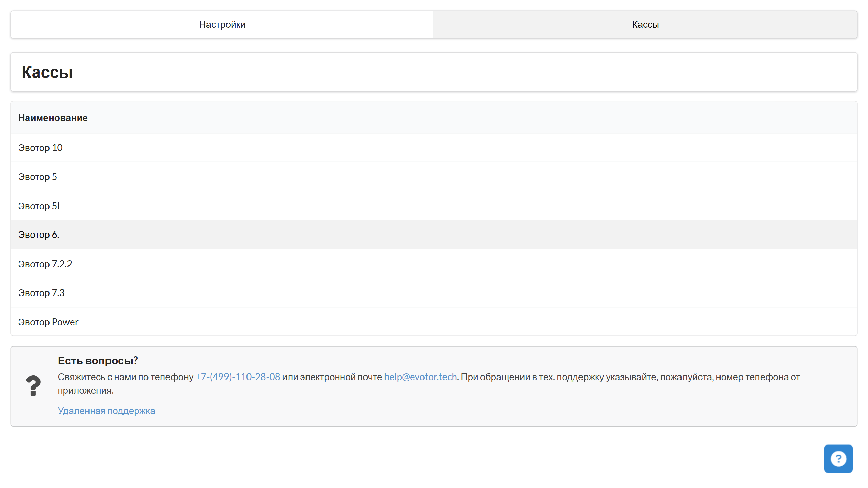Call the +7-(499)-110-28-08 phone link
The image size is (868, 488).
[x=238, y=377]
